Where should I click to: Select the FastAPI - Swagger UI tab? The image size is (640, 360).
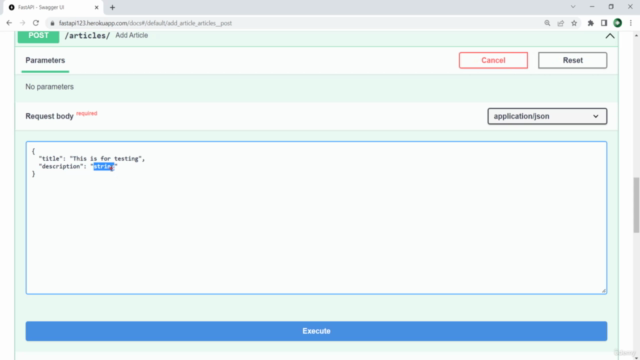coord(53,7)
